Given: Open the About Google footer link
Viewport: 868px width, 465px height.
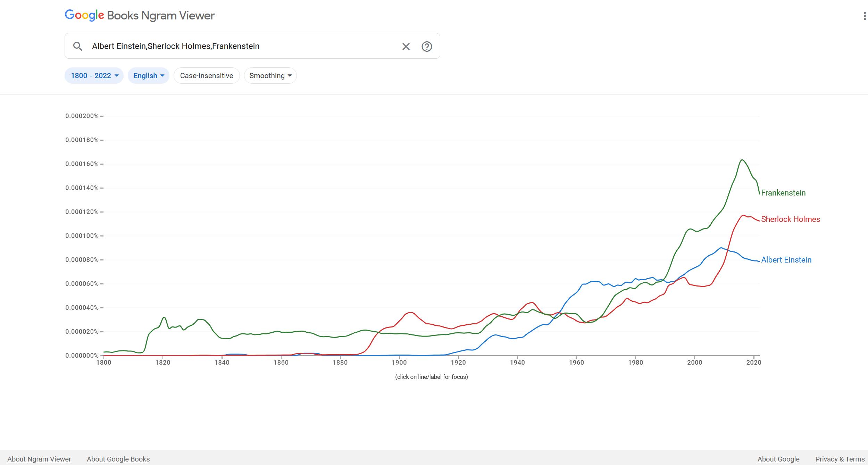Looking at the screenshot, I should [778, 459].
